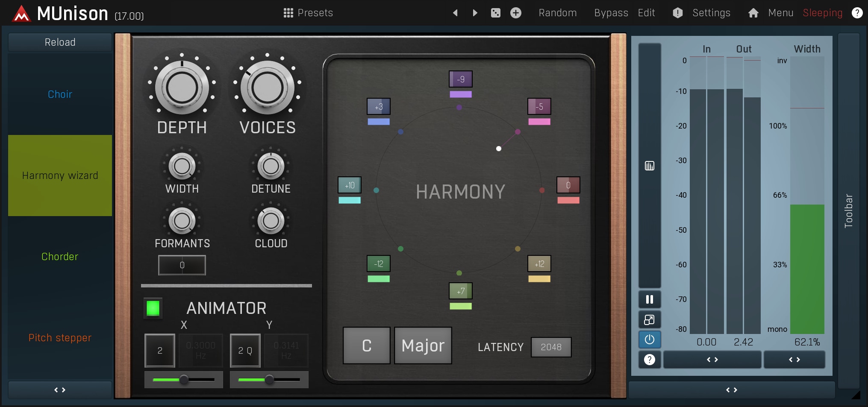Open the meter help question icon
868x407 pixels.
[x=649, y=360]
